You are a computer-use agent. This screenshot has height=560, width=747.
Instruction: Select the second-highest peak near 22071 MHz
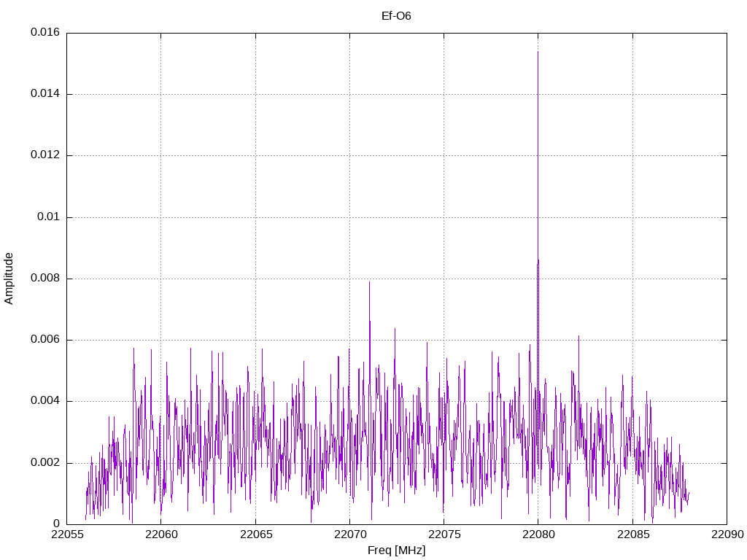pyautogui.click(x=369, y=283)
